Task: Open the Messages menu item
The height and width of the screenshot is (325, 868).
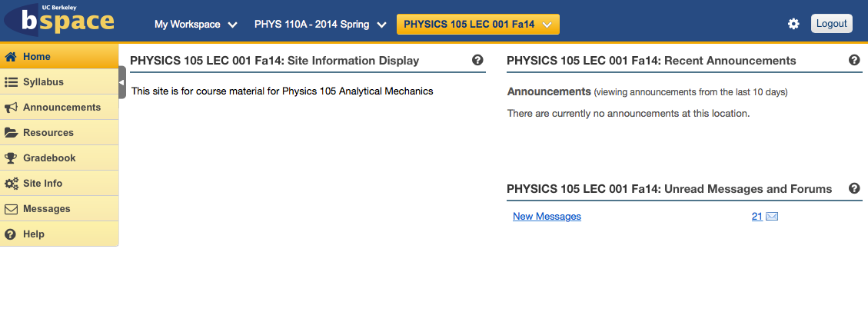Action: pyautogui.click(x=46, y=209)
